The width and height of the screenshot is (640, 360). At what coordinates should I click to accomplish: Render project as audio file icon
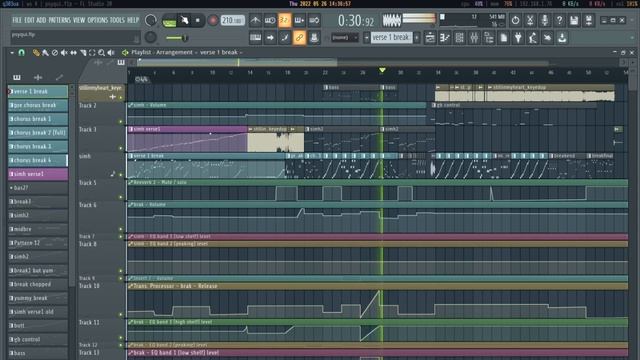pyautogui.click(x=589, y=20)
